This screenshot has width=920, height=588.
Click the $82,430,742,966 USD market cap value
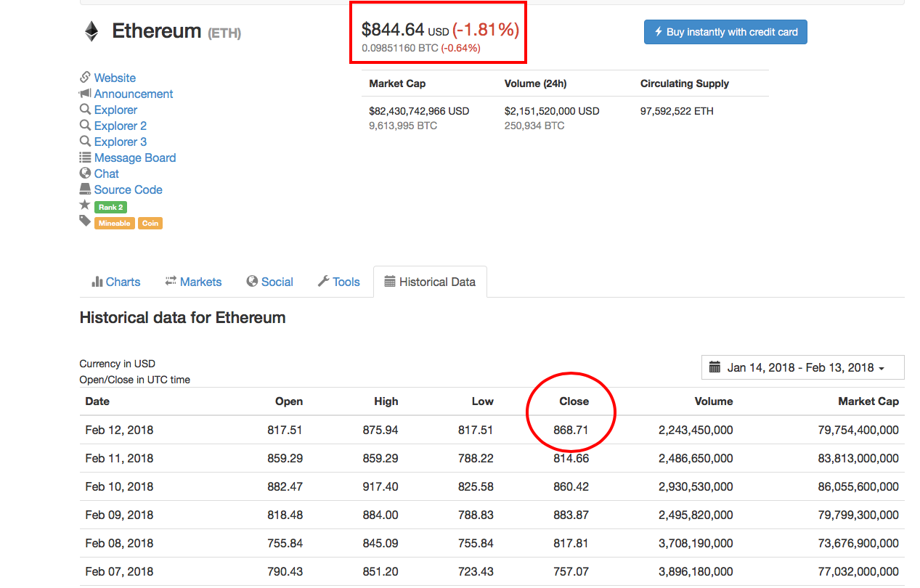419,111
